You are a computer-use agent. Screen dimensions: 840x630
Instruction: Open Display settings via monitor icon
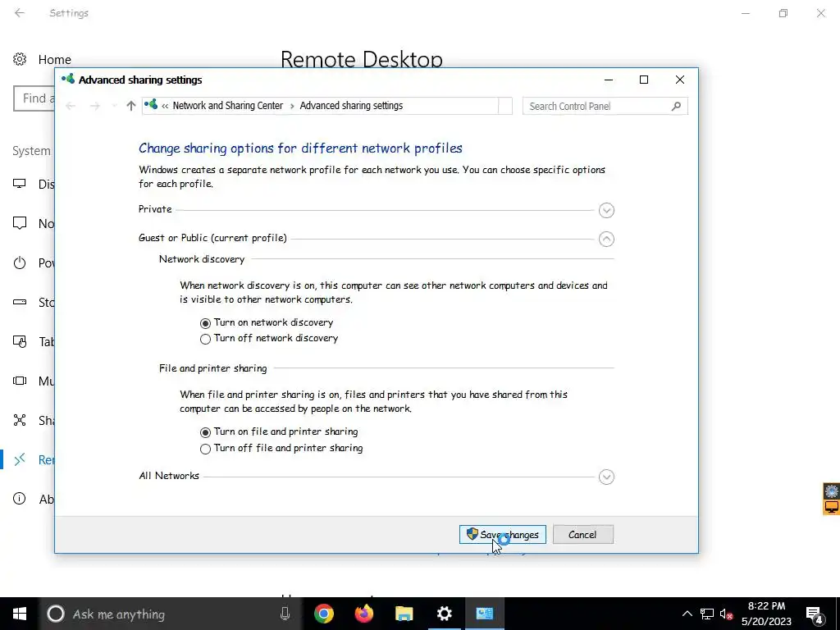(x=20, y=184)
